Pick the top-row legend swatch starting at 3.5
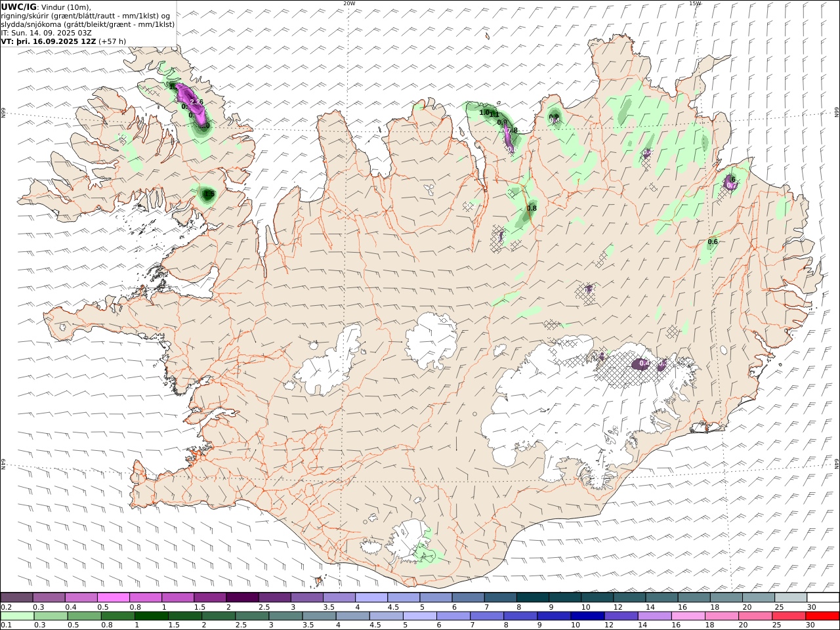This screenshot has height=630, width=840. [x=339, y=597]
